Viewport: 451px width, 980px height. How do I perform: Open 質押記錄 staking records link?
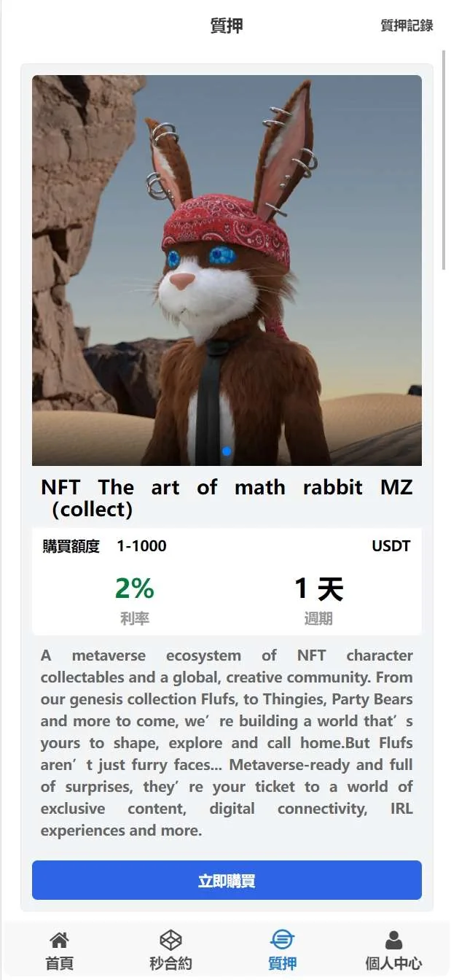pyautogui.click(x=407, y=26)
